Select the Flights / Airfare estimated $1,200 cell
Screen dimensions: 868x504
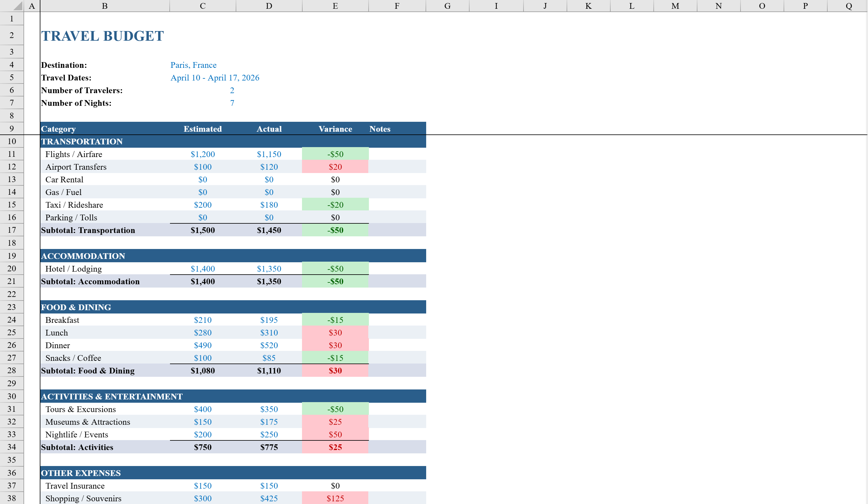click(x=203, y=154)
